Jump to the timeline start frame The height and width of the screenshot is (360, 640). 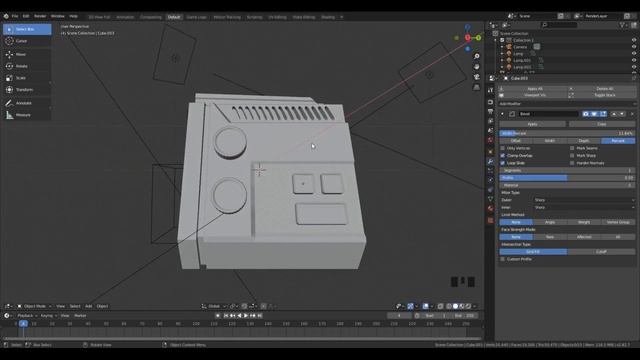(226, 316)
